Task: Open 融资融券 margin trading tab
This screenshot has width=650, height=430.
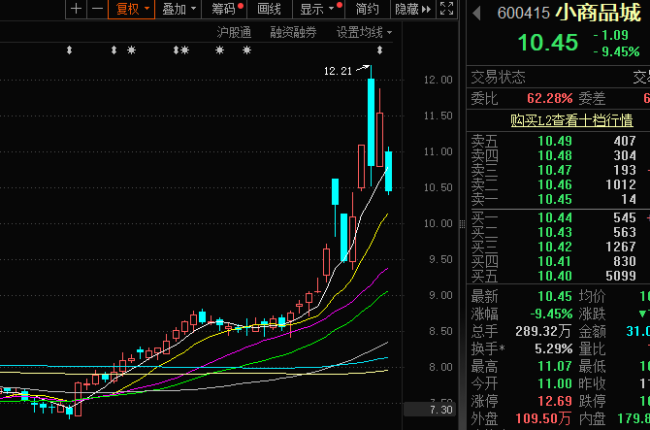Action: click(x=293, y=32)
